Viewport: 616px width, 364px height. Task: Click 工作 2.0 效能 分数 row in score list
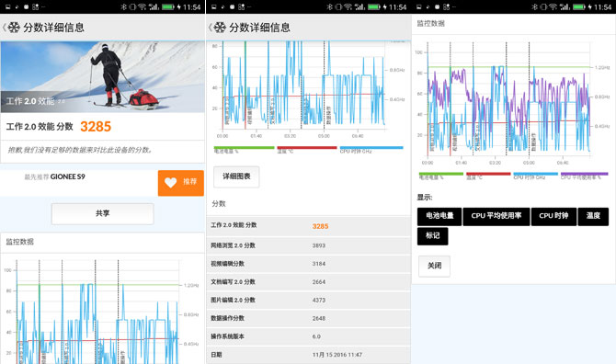click(308, 226)
